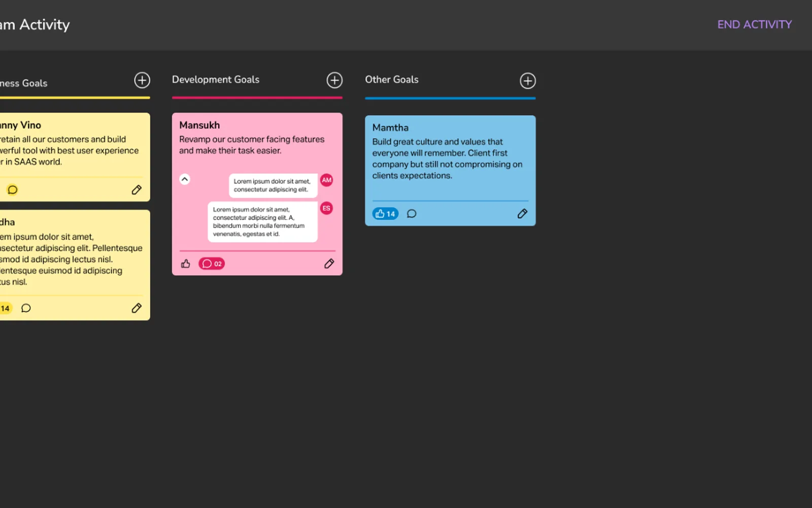This screenshot has width=812, height=508.
Task: Edit Mansukh's card with the pencil icon
Action: [x=329, y=264]
